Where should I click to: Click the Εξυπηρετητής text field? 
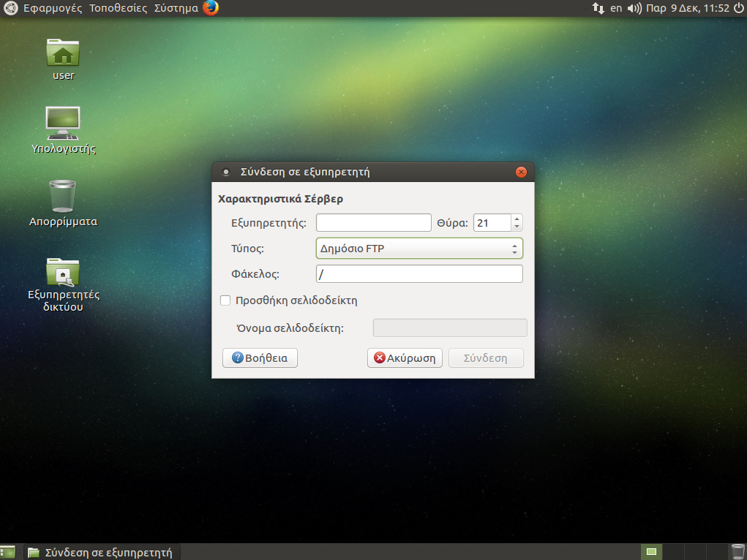[x=373, y=223]
